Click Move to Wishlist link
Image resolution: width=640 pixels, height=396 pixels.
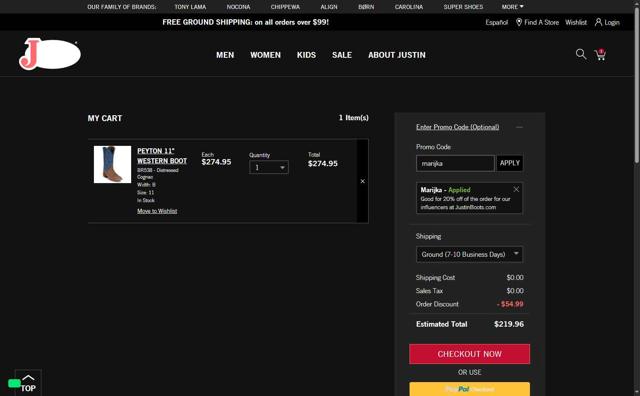click(157, 211)
